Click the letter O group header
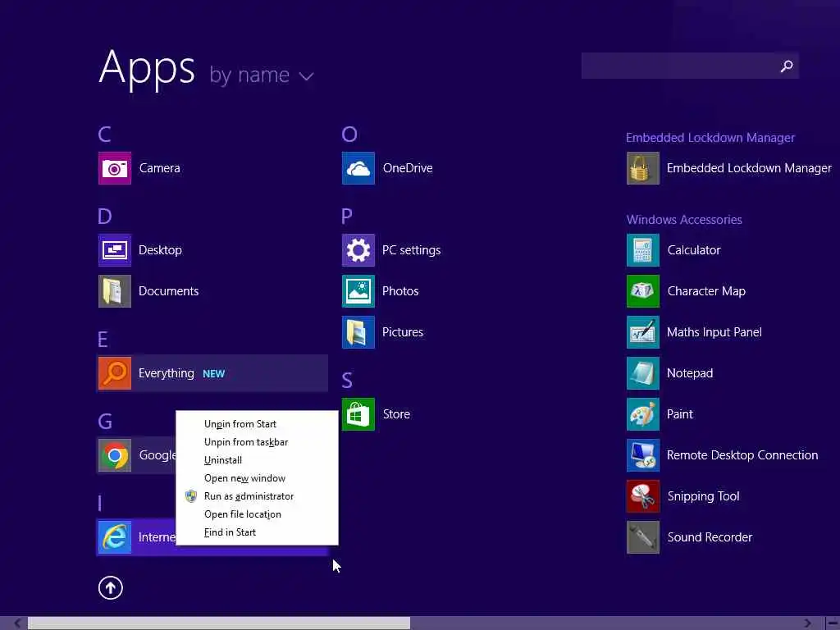This screenshot has width=840, height=630. [349, 134]
